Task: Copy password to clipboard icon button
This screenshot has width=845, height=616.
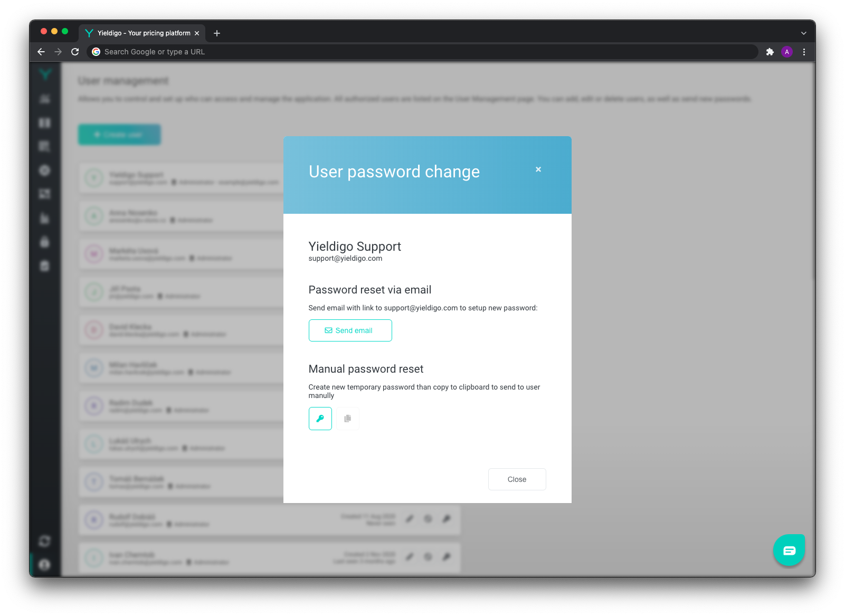Action: click(x=348, y=419)
